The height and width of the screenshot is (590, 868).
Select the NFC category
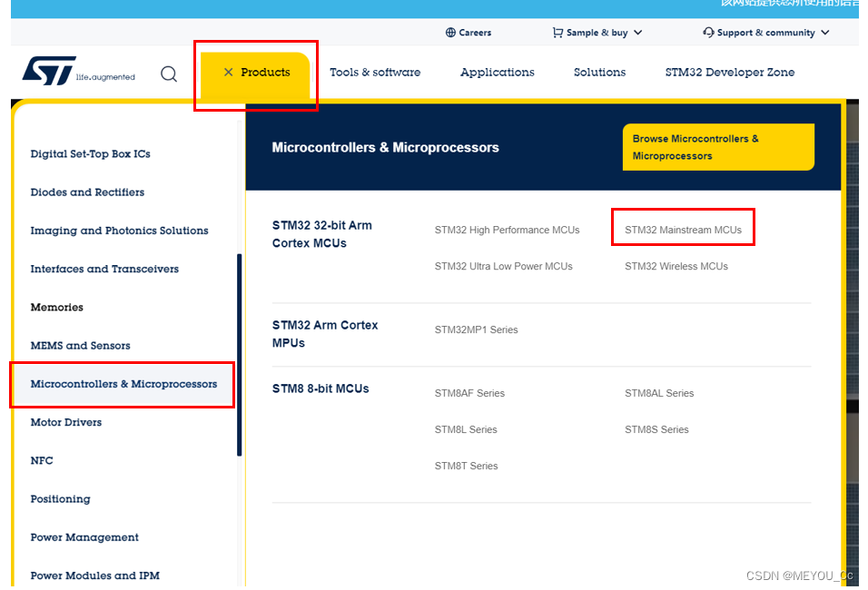pyautogui.click(x=42, y=460)
